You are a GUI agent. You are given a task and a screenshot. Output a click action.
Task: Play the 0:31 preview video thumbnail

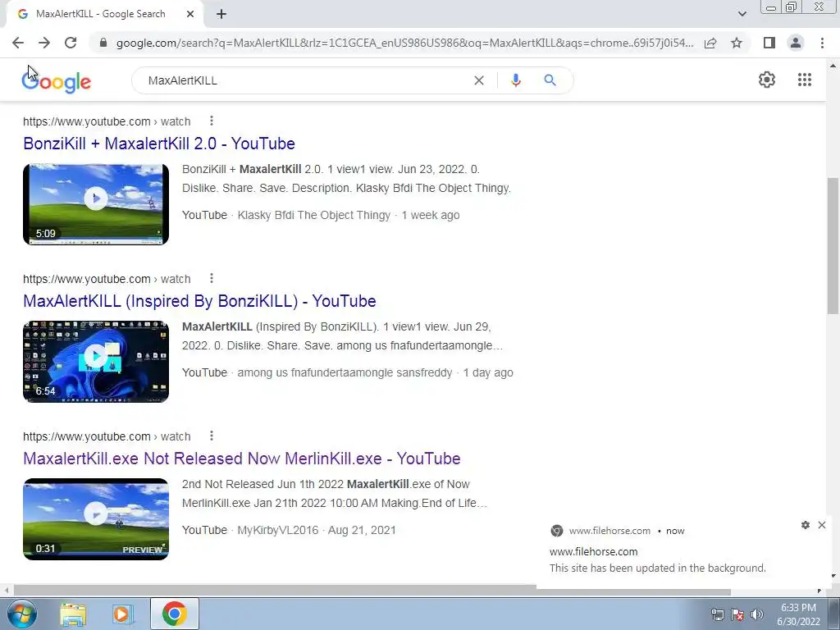point(96,519)
